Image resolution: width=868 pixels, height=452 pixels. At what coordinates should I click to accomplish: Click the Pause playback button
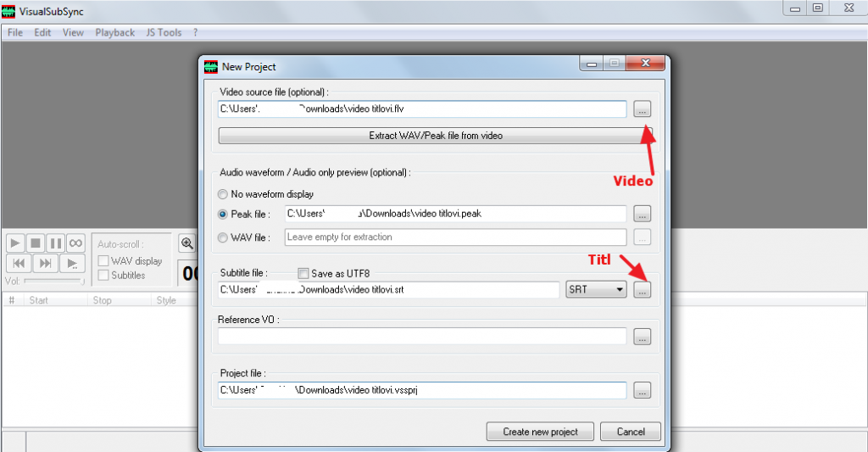tap(55, 243)
